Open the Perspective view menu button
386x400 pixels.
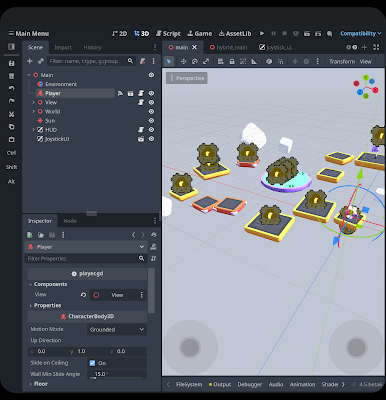[187, 78]
